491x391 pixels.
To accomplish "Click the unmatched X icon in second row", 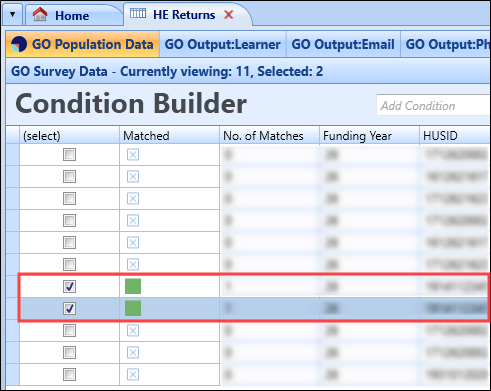I will [133, 177].
